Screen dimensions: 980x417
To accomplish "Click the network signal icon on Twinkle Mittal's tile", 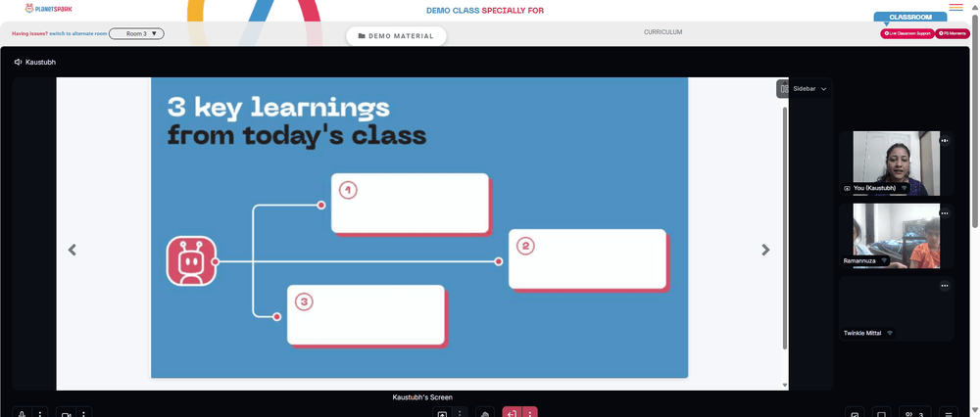I will click(890, 334).
